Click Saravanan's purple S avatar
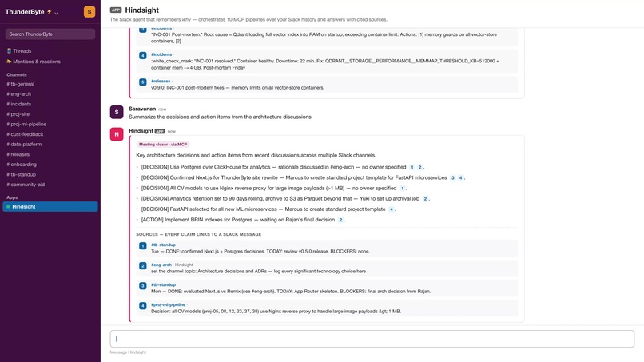The image size is (644, 362). pos(117,112)
